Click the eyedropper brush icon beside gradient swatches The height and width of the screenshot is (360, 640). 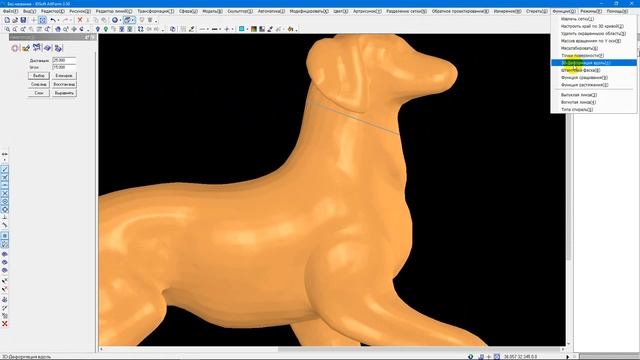270,29
